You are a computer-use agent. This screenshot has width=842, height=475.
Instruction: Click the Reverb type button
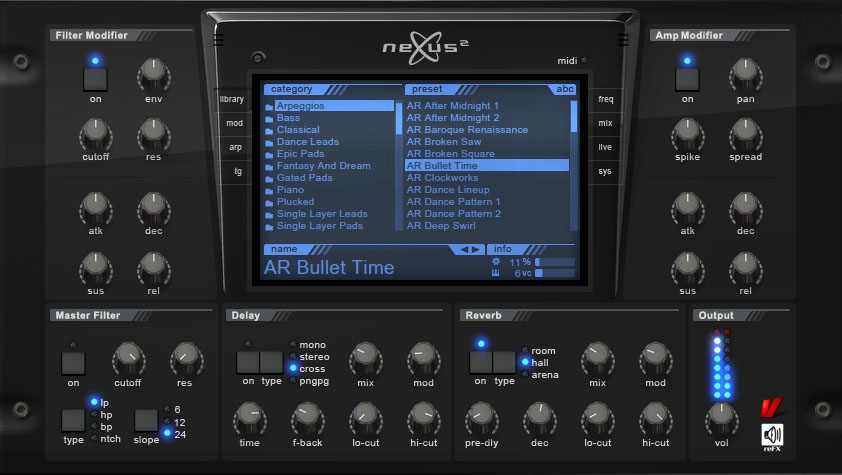(x=504, y=362)
